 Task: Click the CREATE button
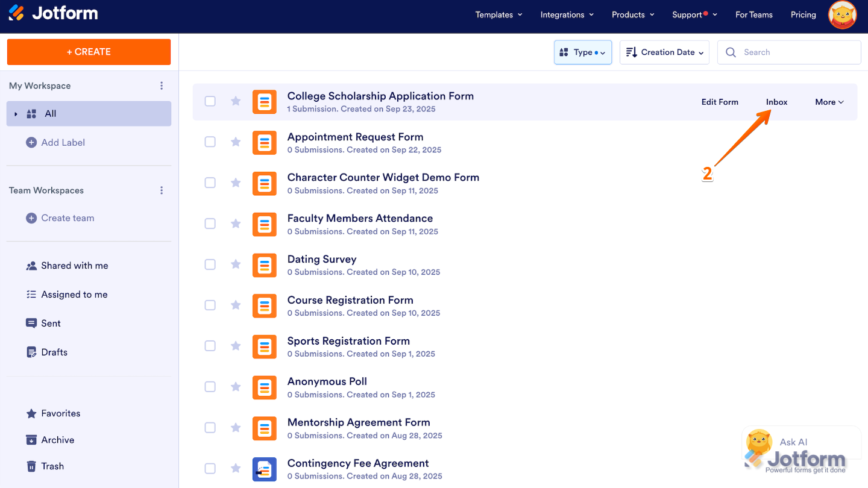pyautogui.click(x=89, y=52)
